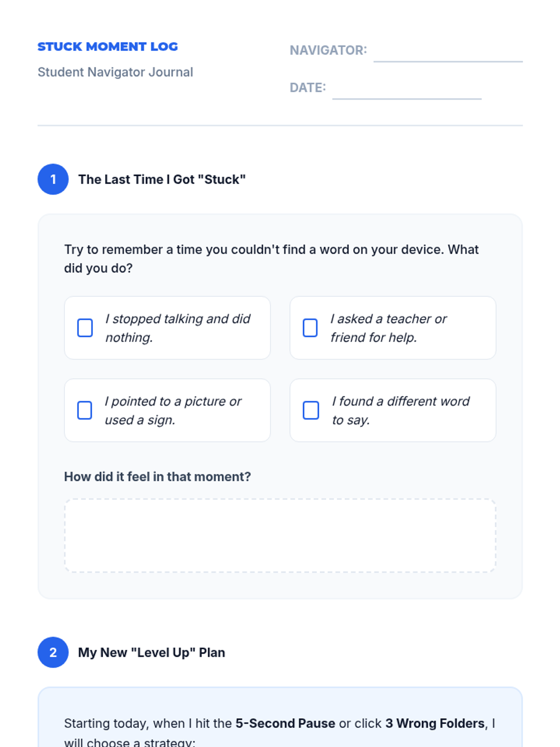
Task: Click 'Student Navigator Journal' subtitle
Action: [115, 72]
